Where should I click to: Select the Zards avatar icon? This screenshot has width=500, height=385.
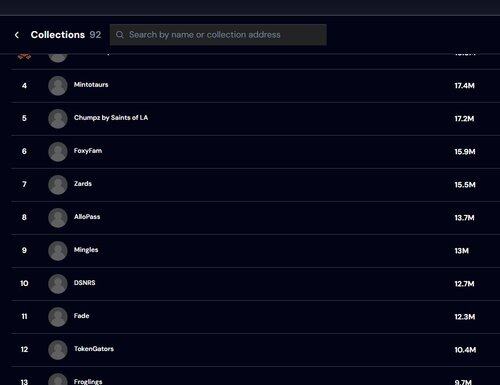coord(58,185)
